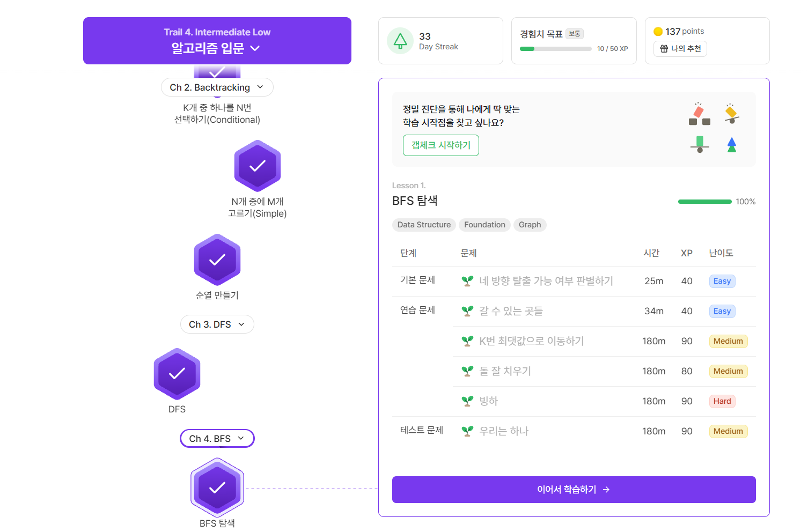Select the Data Structure tag
Screen dimensions: 808x532
click(424, 225)
